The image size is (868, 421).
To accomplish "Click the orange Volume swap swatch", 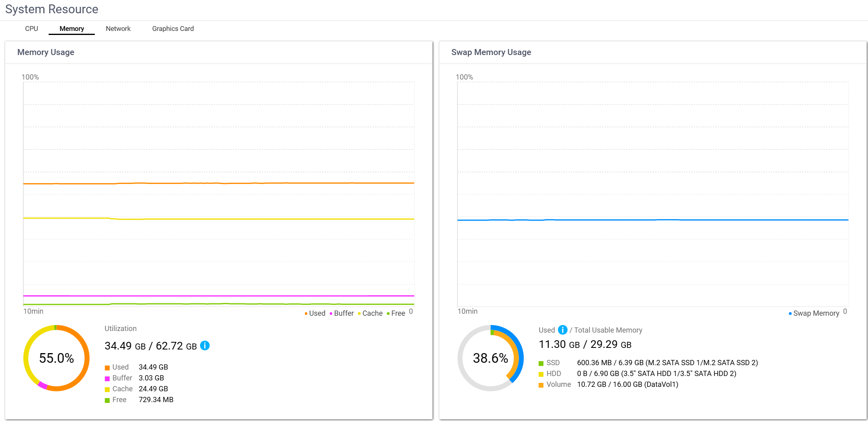I will tap(541, 385).
